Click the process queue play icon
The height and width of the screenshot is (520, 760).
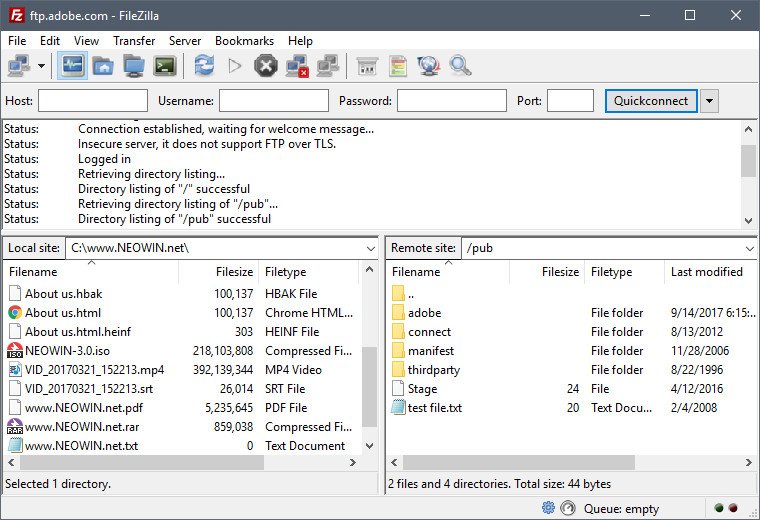coord(235,66)
